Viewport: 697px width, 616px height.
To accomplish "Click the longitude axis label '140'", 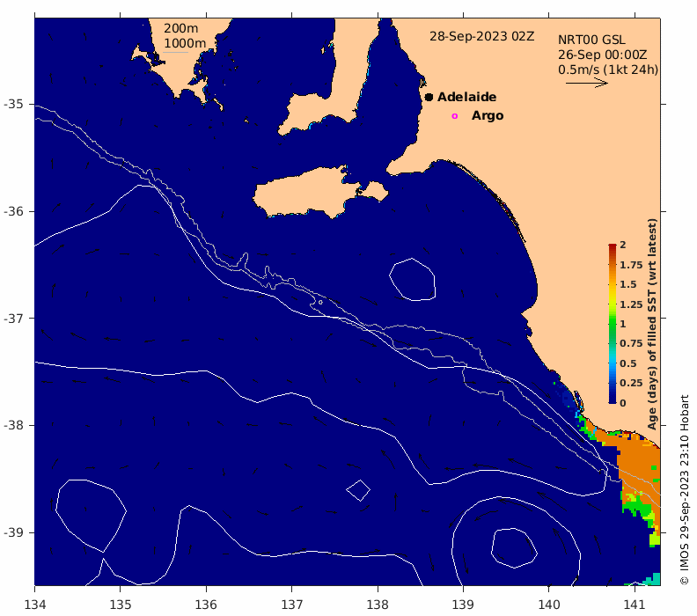I will point(549,605).
